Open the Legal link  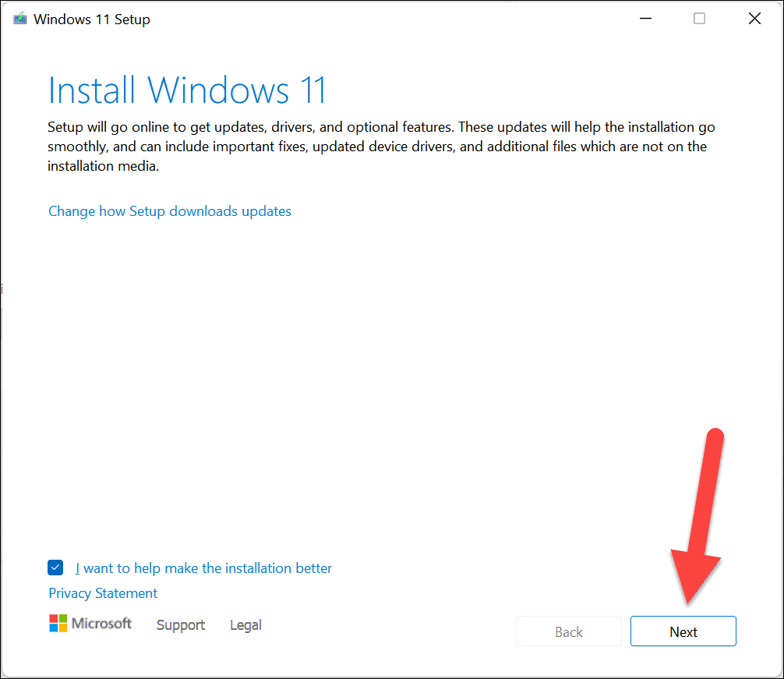pyautogui.click(x=245, y=625)
